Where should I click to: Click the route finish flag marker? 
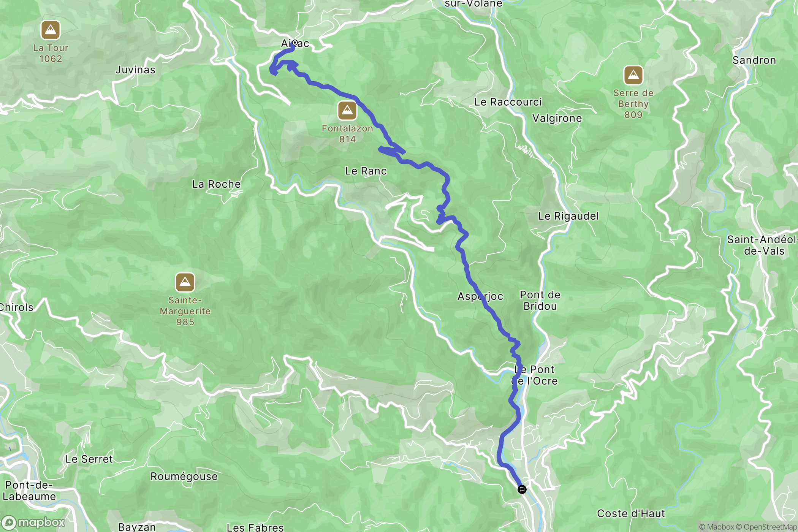522,489
